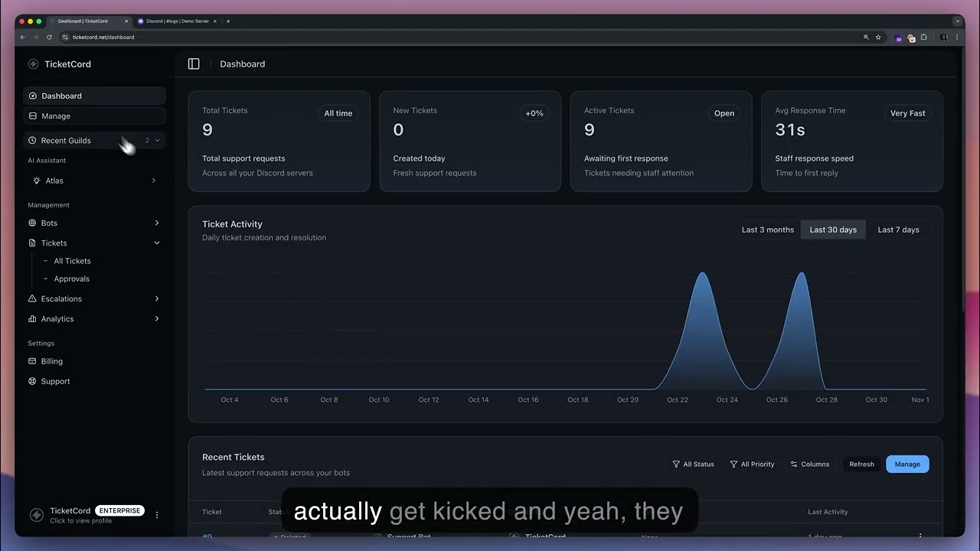Click the blue Manage button

tap(907, 465)
